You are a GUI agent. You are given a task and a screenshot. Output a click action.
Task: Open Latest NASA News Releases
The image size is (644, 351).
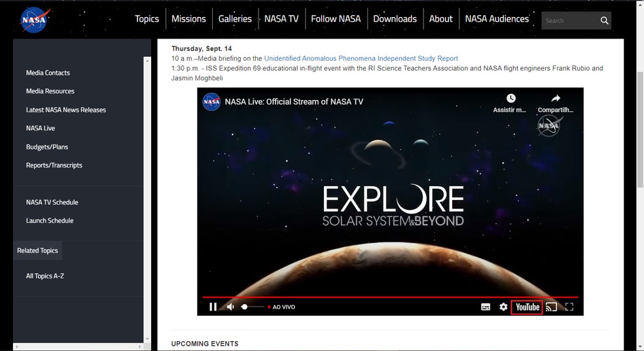[65, 109]
